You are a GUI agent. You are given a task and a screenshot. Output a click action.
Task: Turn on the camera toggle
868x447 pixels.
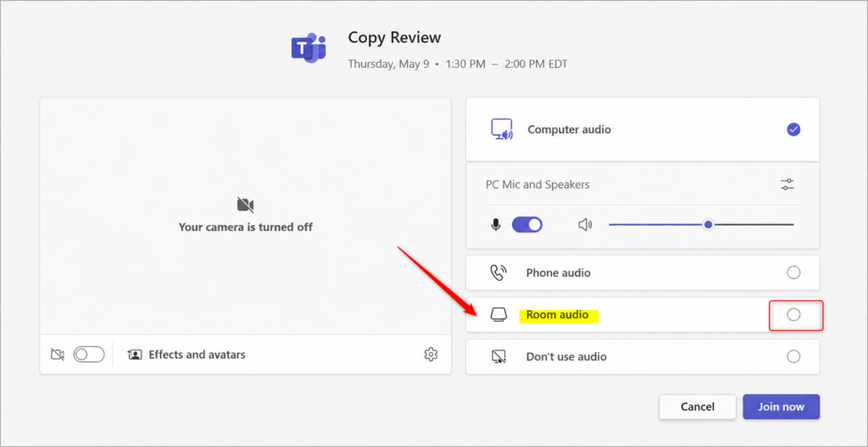click(89, 355)
